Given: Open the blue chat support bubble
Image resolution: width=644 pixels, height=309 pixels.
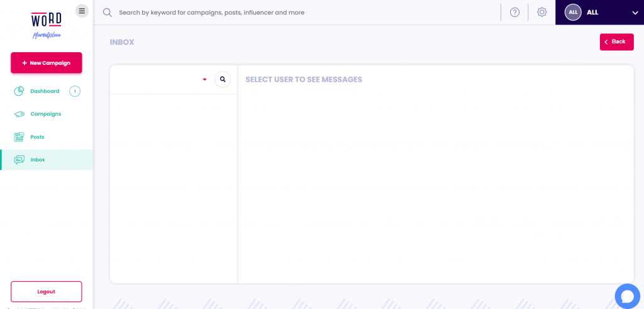Looking at the screenshot, I should point(627,296).
